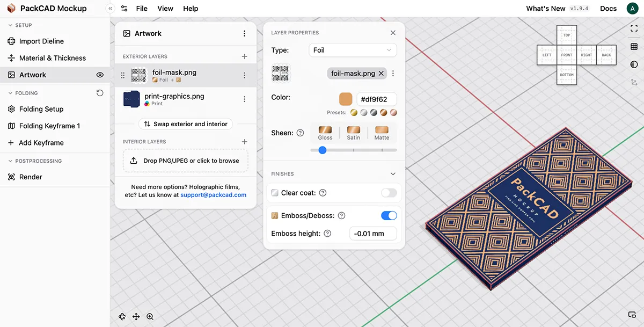The height and width of the screenshot is (327, 644).
Task: Open the mask file options menu
Action: click(x=393, y=74)
